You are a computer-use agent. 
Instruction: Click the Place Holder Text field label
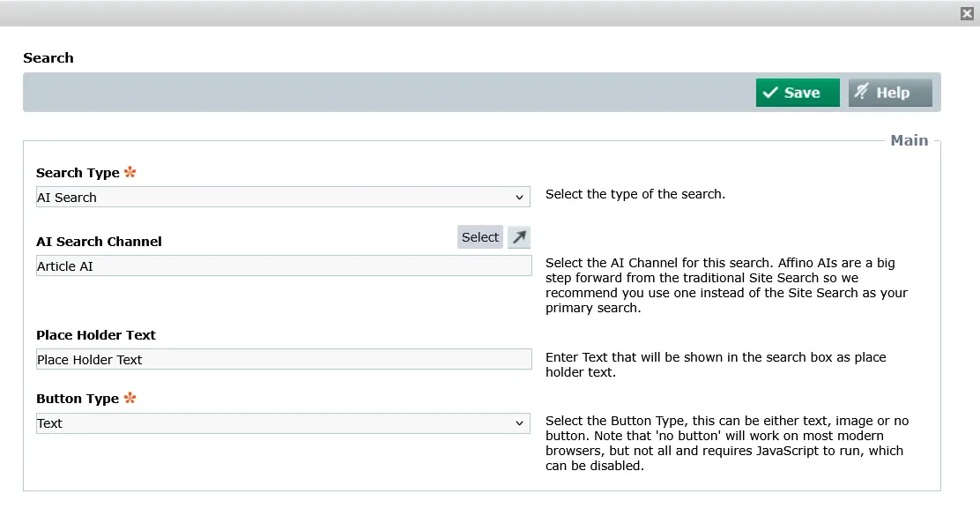[x=95, y=335]
